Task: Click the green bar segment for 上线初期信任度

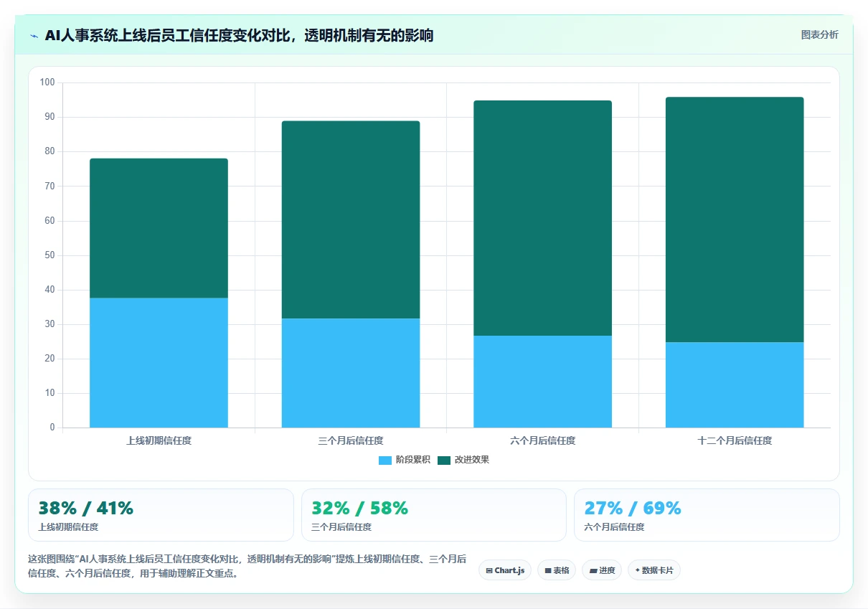Action: (x=159, y=228)
